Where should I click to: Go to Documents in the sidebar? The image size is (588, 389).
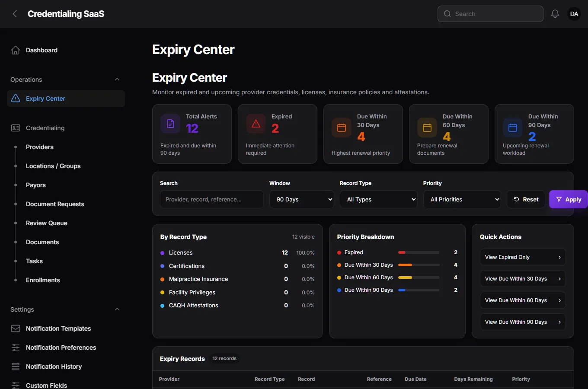coord(42,242)
